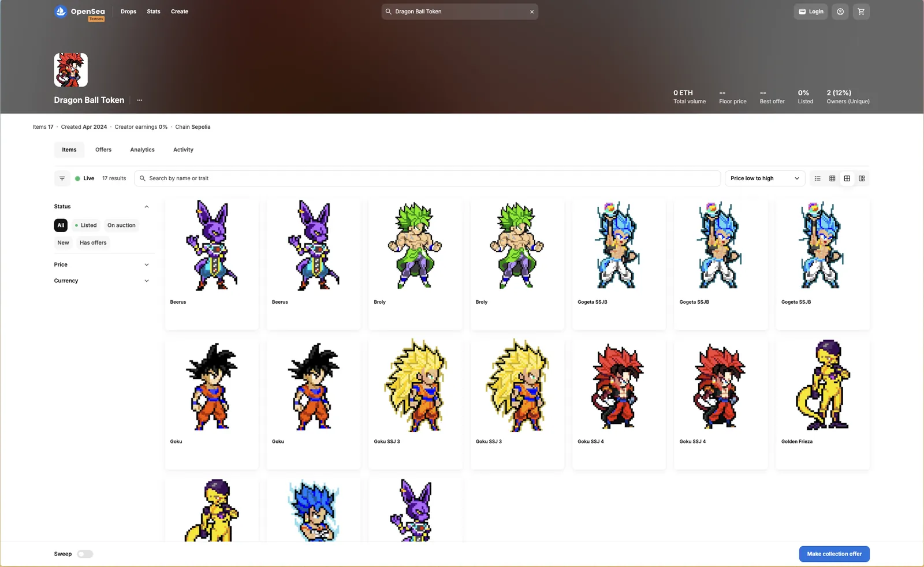Viewport: 924px width, 567px height.
Task: Clear the Dragon Ball Token search
Action: pyautogui.click(x=532, y=12)
